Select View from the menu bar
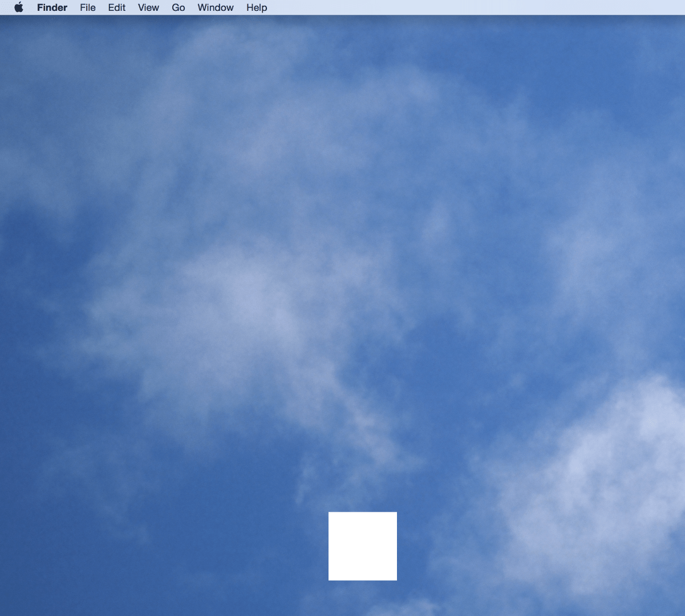The image size is (685, 616). tap(148, 7)
